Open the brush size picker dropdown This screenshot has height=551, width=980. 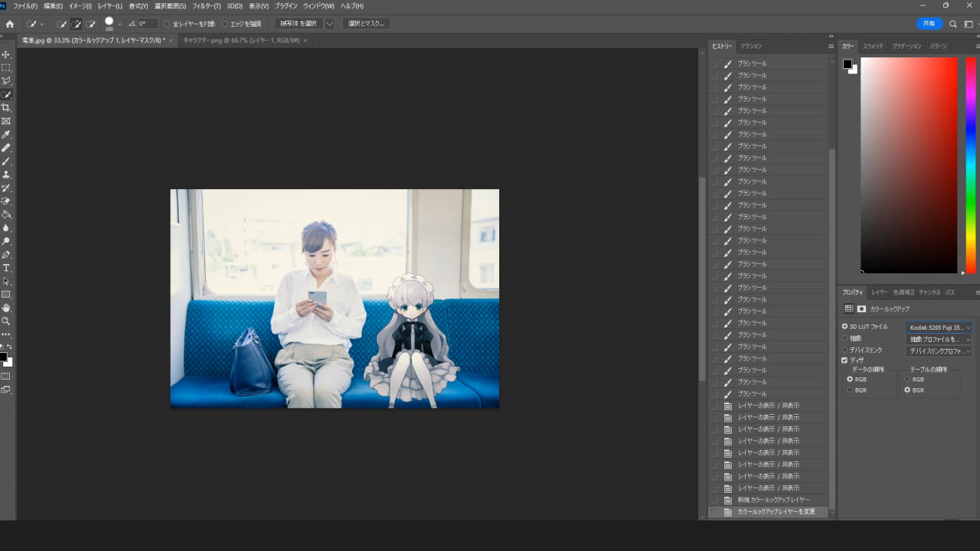[x=119, y=24]
